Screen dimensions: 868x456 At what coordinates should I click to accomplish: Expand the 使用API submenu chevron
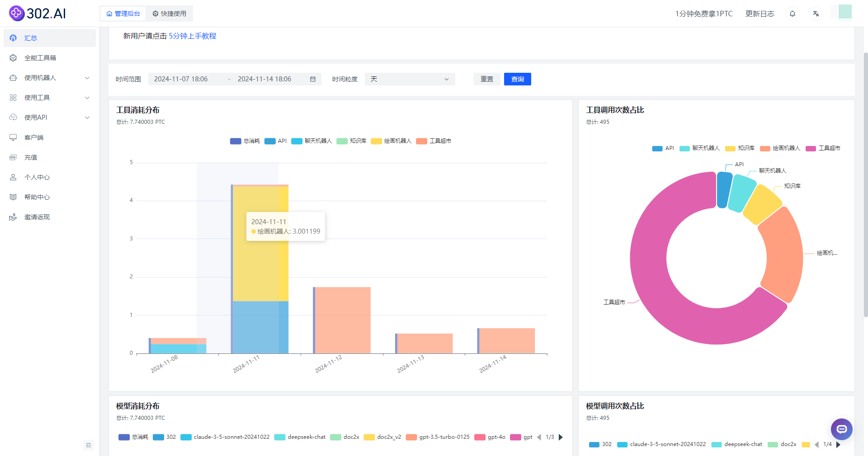[87, 118]
